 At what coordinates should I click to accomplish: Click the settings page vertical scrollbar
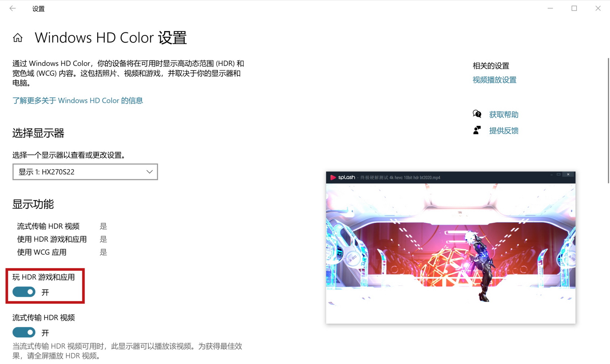pyautogui.click(x=608, y=121)
